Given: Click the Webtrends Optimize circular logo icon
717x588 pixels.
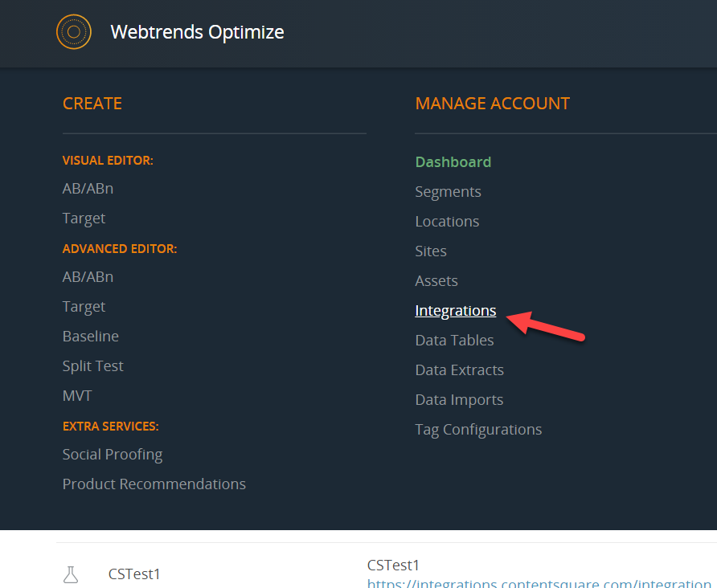Looking at the screenshot, I should click(74, 31).
